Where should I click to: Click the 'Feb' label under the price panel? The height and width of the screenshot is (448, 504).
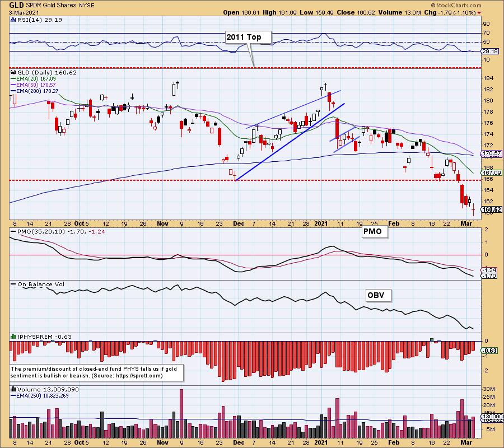coord(394,223)
